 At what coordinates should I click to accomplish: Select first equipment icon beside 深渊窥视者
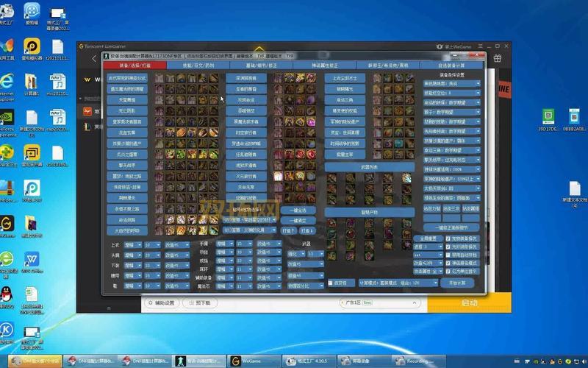[278, 77]
